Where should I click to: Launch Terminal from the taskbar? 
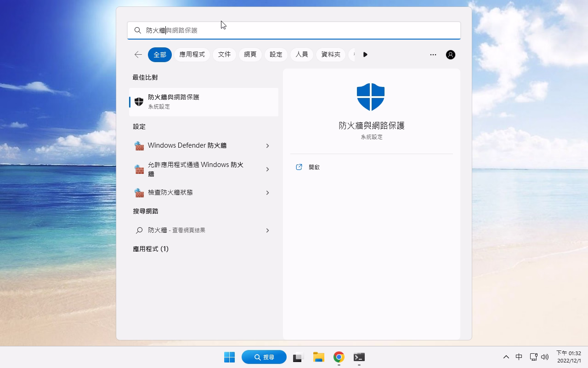point(359,357)
